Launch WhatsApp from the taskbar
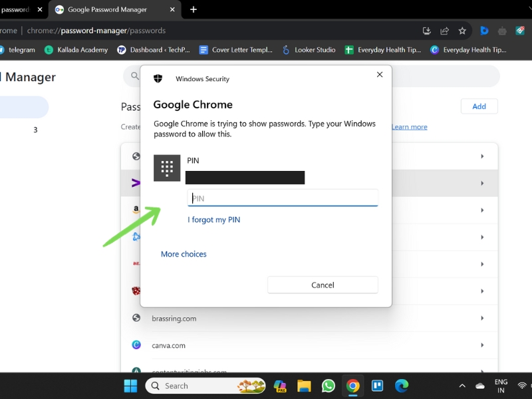 328,386
